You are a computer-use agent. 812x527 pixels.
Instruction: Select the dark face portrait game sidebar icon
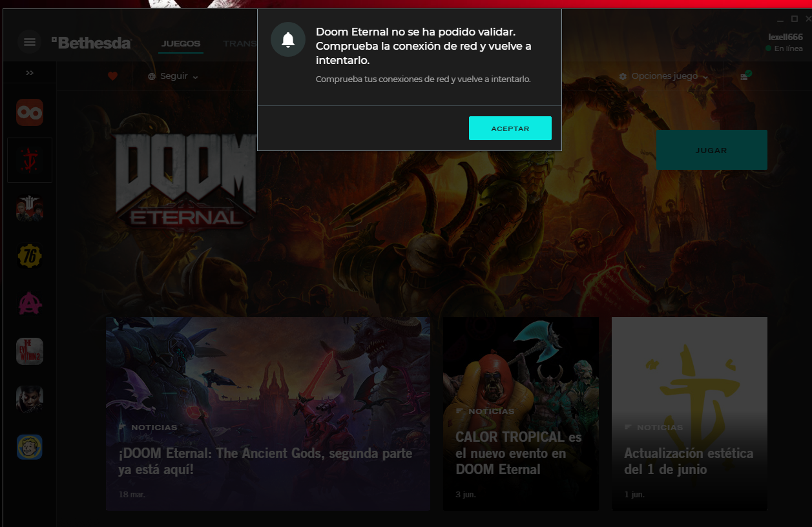click(30, 399)
